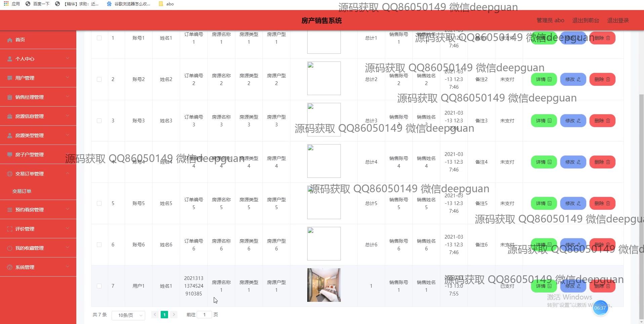The height and width of the screenshot is (324, 644).
Task: Select checkbox for row 2 账号2
Action: pos(99,79)
